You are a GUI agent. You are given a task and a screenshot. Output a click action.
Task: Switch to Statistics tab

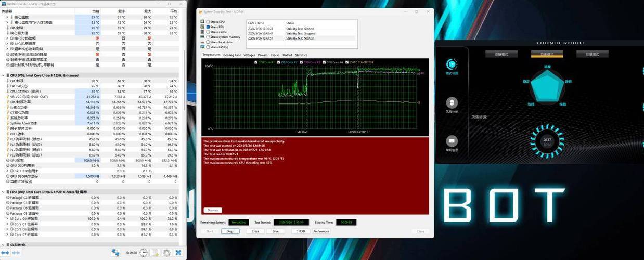[301, 55]
